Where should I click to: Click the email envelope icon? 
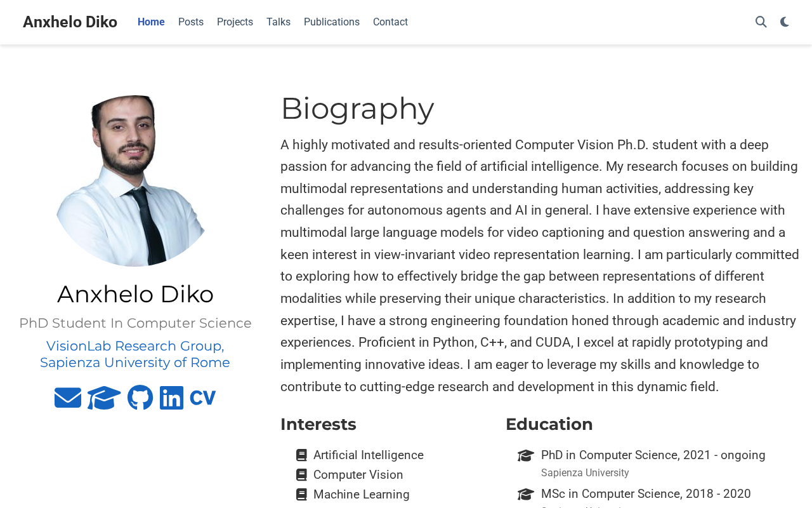tap(68, 398)
